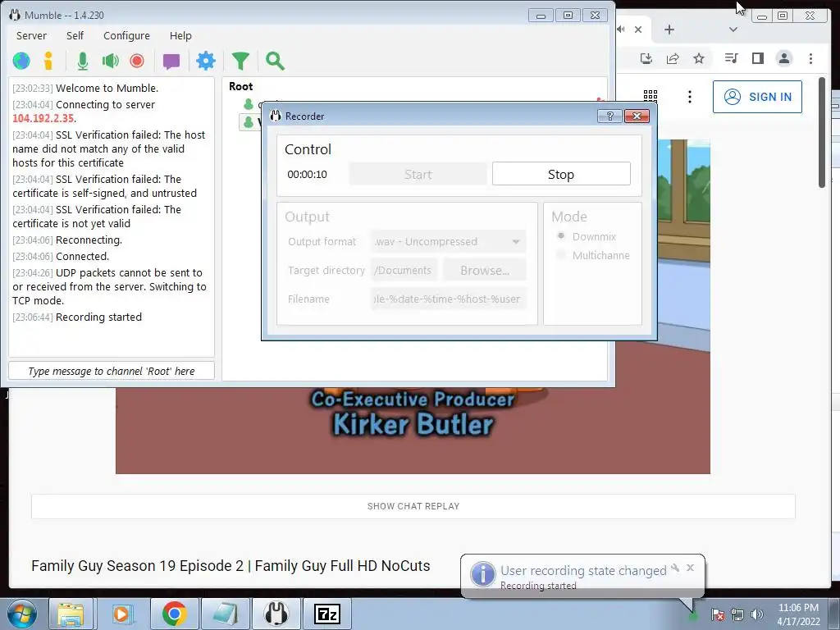Viewport: 840px width, 630px height.
Task: Close the recording state notification balloon
Action: (x=690, y=568)
